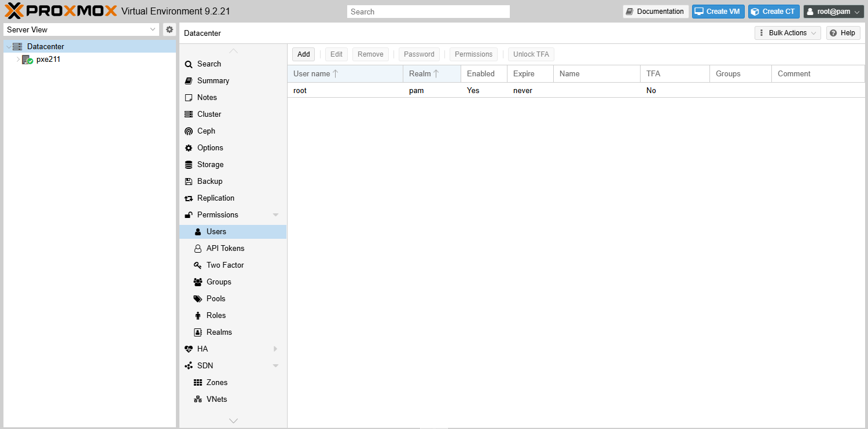Click the Add user button

pos(304,54)
